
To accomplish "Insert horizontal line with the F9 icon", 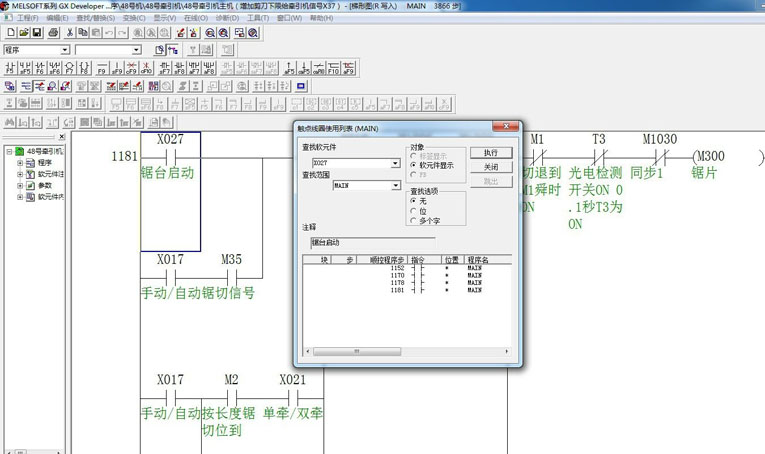I will [x=102, y=68].
